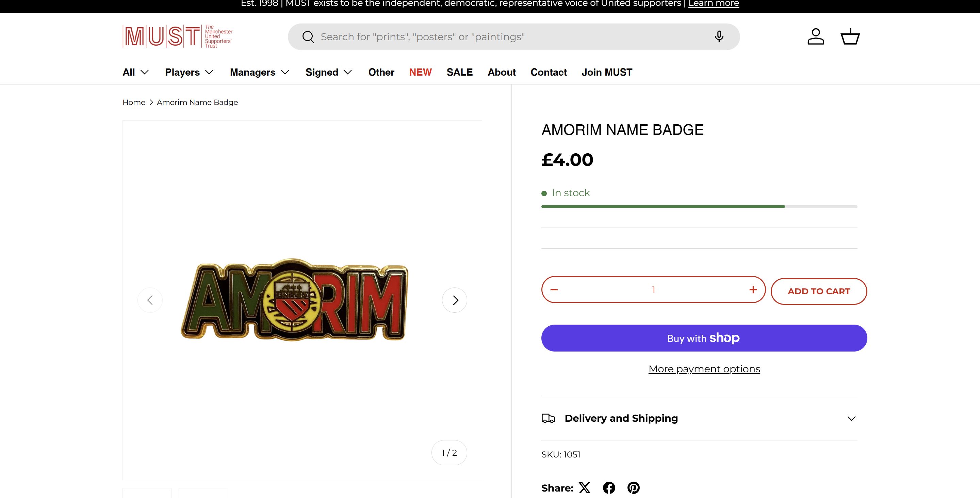This screenshot has height=498, width=980.
Task: Share the badge on Pinterest
Action: [x=633, y=488]
